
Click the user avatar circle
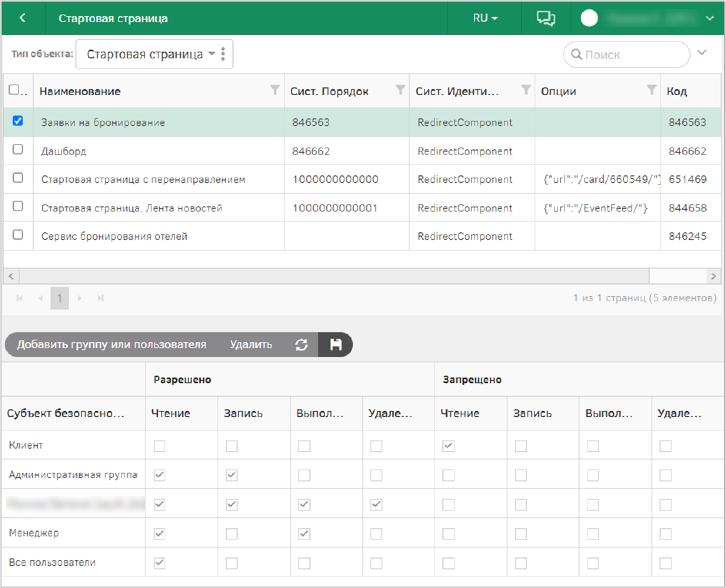coord(589,18)
